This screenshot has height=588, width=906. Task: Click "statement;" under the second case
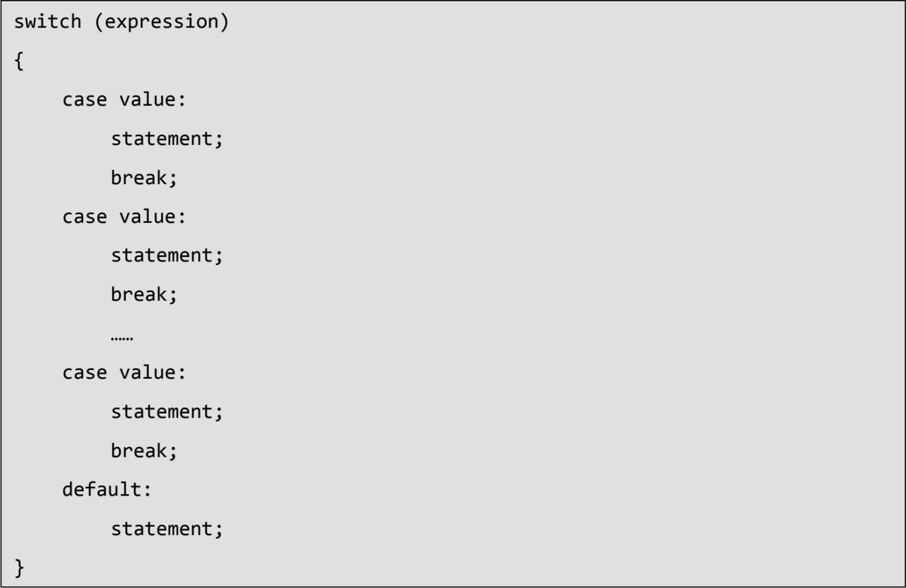[x=167, y=256]
